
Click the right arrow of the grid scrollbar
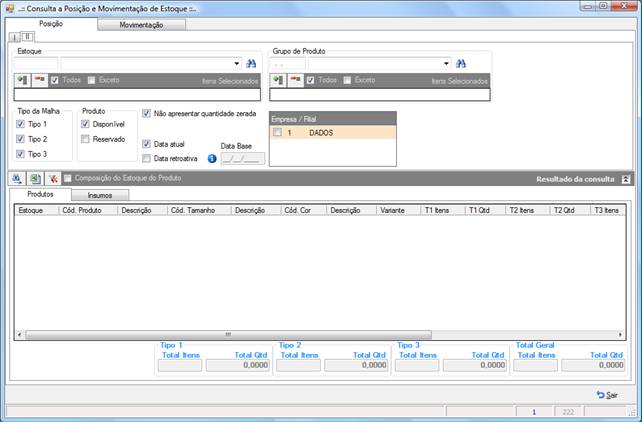(x=620, y=334)
